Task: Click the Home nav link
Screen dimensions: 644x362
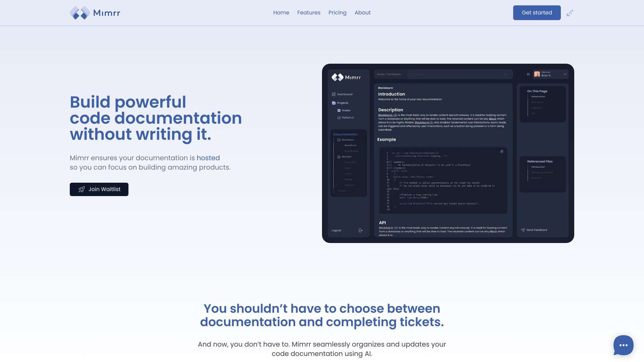Action: [281, 13]
